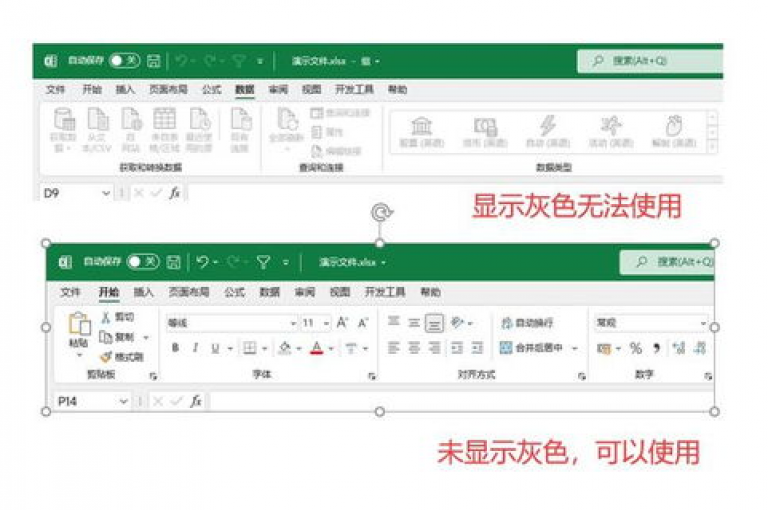This screenshot has width=768, height=510.
Task: Click the increase indent icon
Action: [x=478, y=348]
